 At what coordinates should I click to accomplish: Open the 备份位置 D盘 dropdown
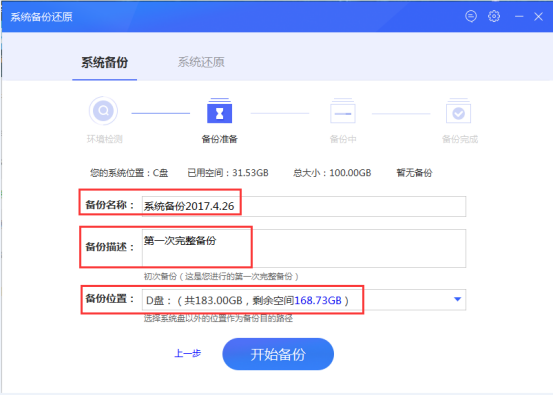pyautogui.click(x=304, y=300)
